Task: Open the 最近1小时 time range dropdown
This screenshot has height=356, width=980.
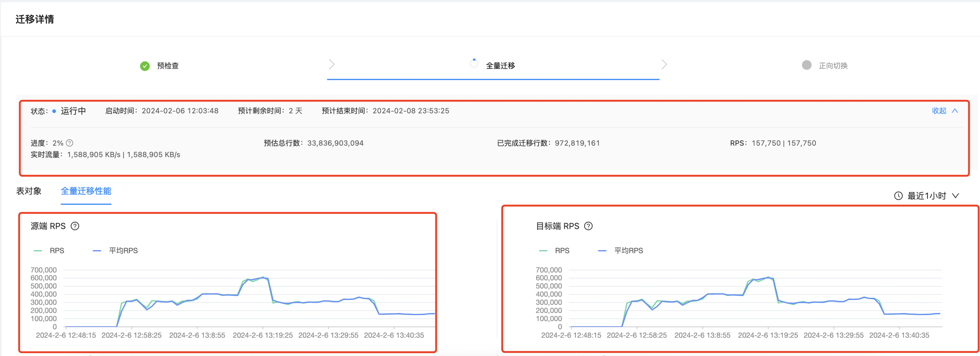Action: 927,196
